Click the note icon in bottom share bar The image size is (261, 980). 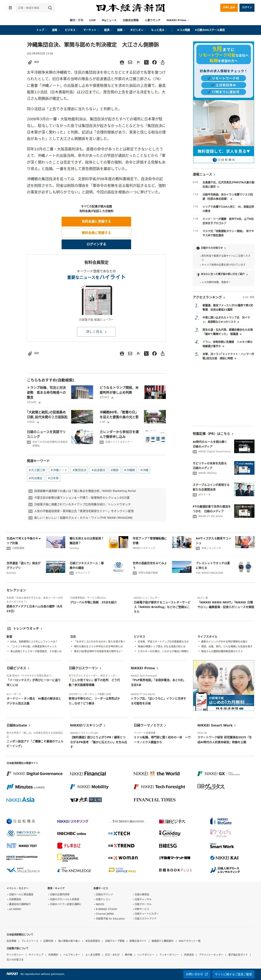[x=138, y=354]
